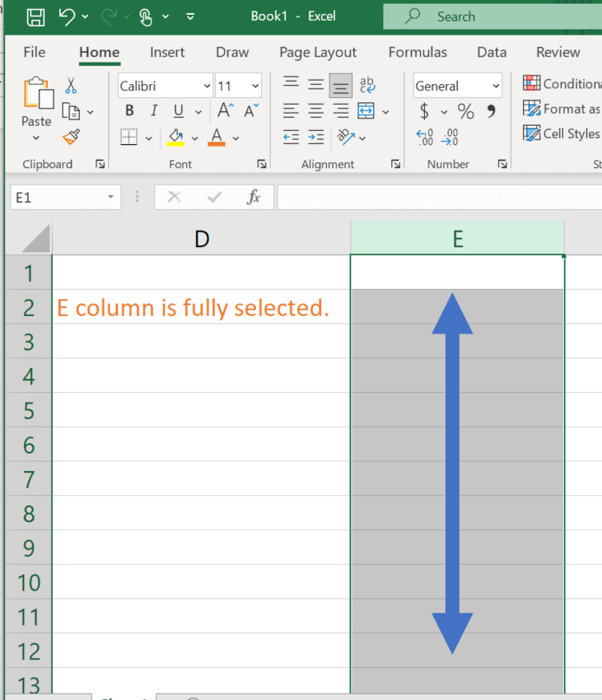Toggle Wrap Text
602x700 pixels.
(x=367, y=84)
